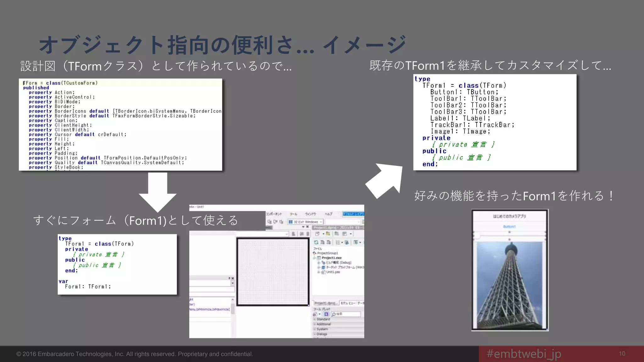The image size is (644, 362).
Task: Click the empty form designer grid
Action: click(273, 271)
